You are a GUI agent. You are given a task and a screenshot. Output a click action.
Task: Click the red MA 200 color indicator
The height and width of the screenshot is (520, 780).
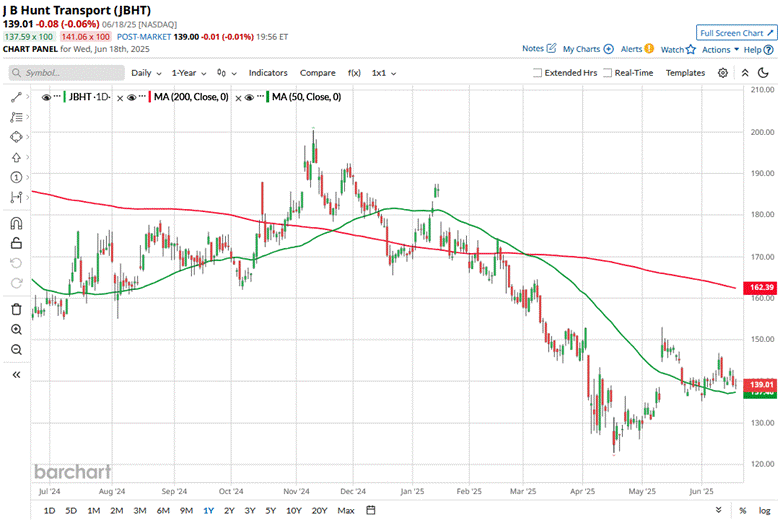click(149, 97)
